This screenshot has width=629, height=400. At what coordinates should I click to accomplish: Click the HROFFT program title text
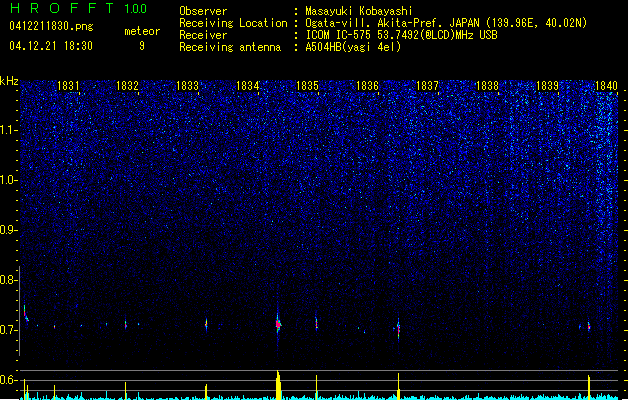(x=62, y=8)
